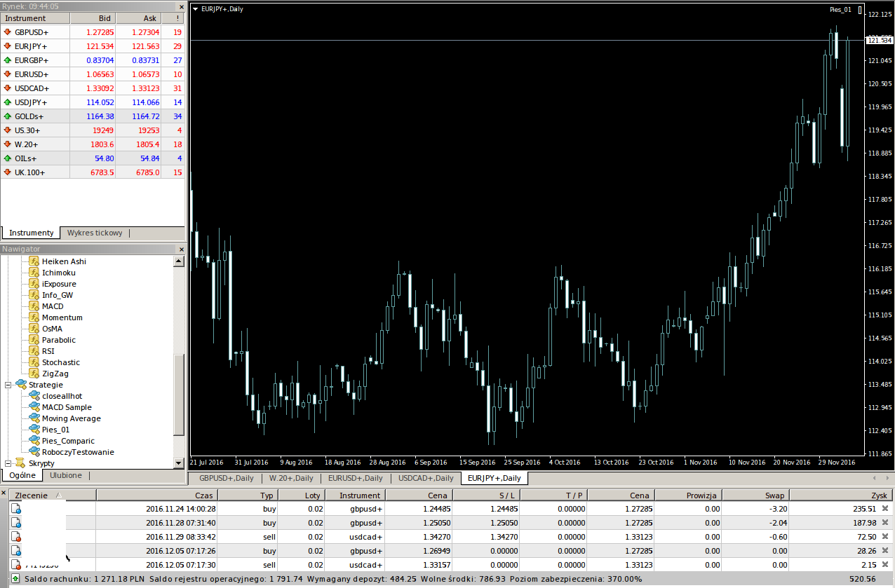Click the order icon for 2016.11.24 14:00:28 trade
Screen dimensions: 895x588
pos(15,509)
